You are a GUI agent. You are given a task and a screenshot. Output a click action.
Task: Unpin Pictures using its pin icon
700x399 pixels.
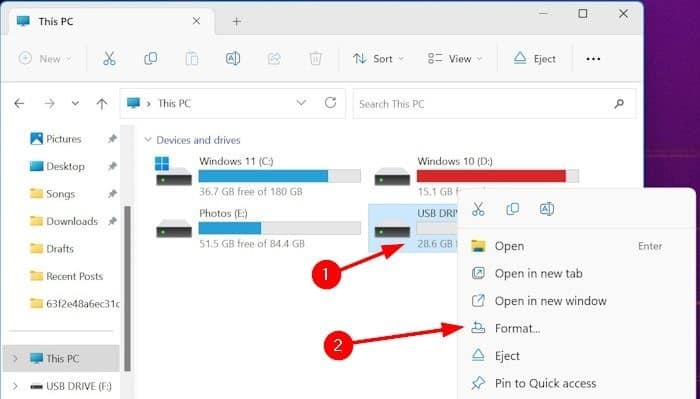click(112, 139)
